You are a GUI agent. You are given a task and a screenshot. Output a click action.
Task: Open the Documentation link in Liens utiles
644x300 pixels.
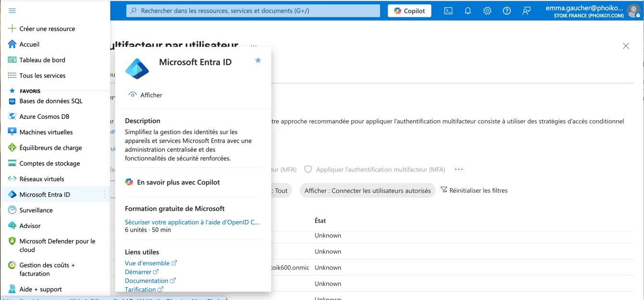pos(147,281)
